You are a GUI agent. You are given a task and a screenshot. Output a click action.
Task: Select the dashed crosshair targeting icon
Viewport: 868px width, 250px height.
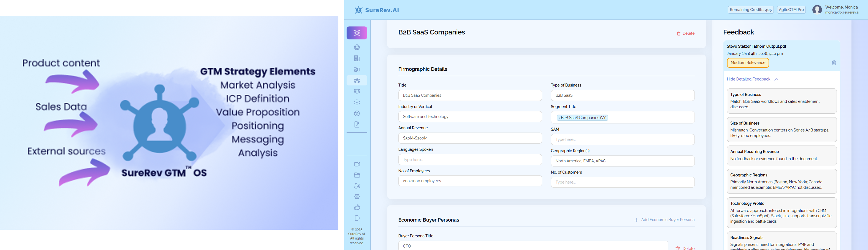point(357,102)
